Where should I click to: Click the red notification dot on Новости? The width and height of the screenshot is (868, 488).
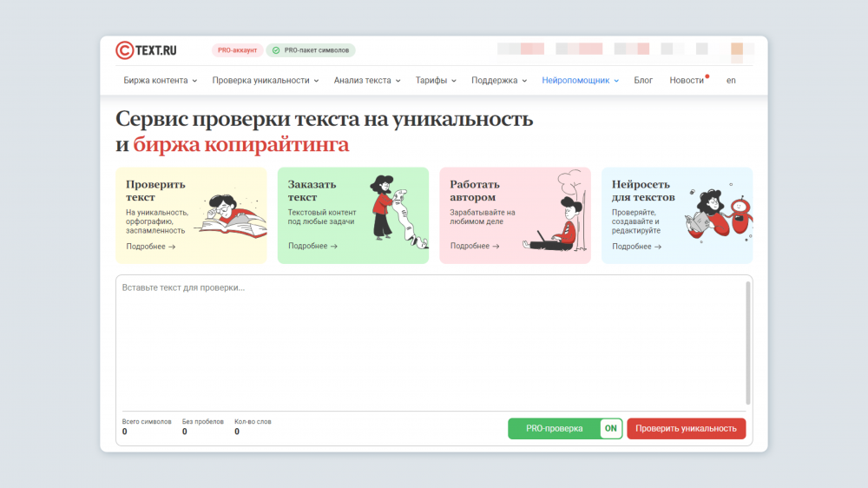[x=707, y=76]
